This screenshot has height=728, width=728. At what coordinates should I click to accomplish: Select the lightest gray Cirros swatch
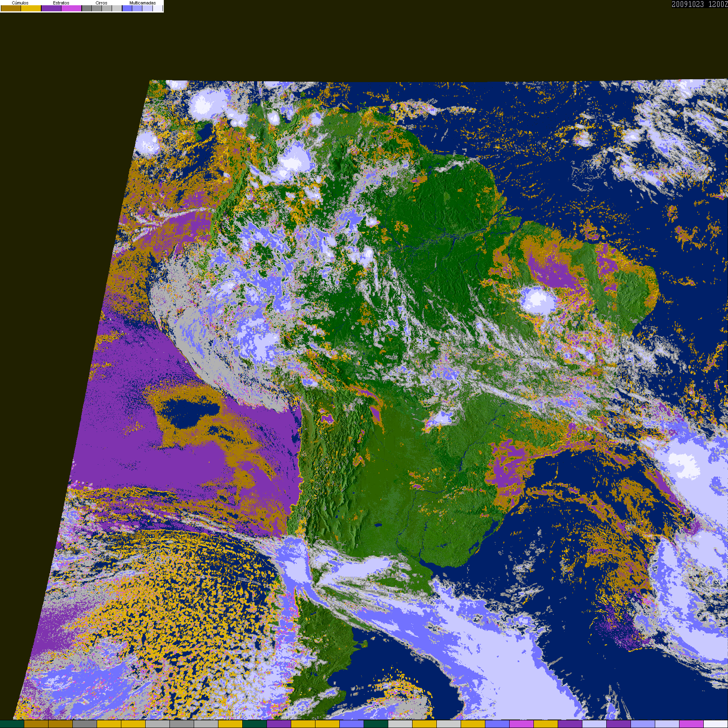(x=117, y=8)
